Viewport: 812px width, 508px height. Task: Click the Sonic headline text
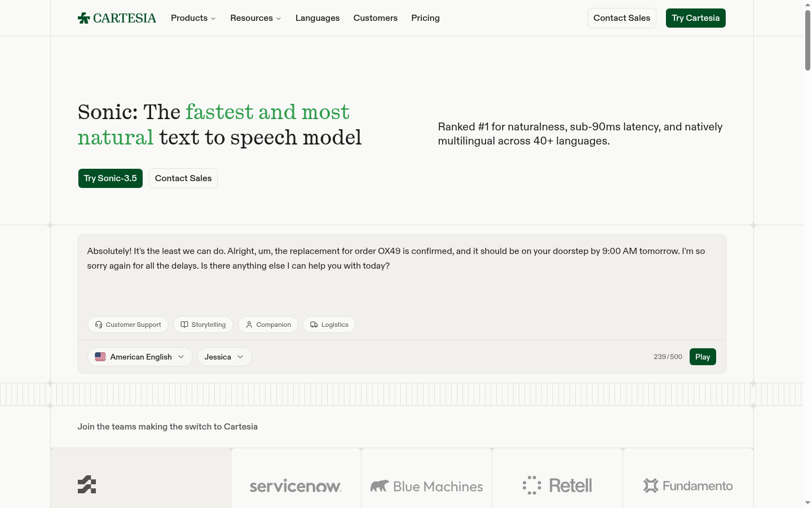tap(220, 125)
